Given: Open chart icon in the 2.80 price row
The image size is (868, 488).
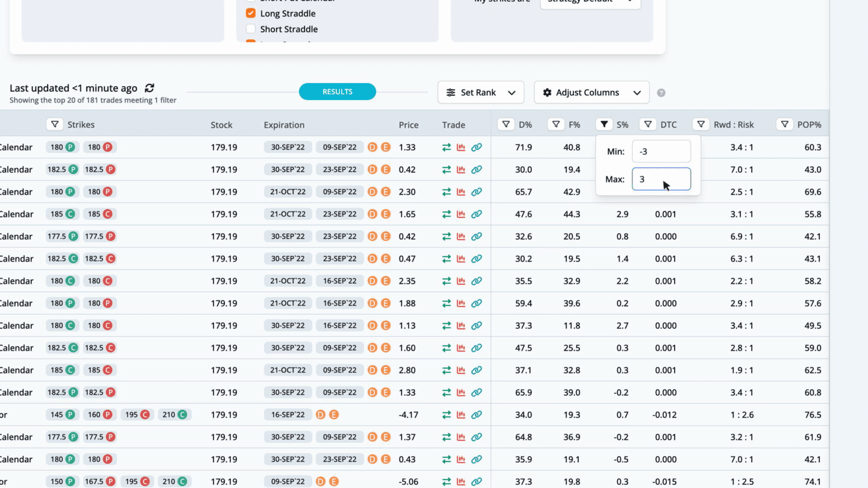Looking at the screenshot, I should [x=461, y=371].
